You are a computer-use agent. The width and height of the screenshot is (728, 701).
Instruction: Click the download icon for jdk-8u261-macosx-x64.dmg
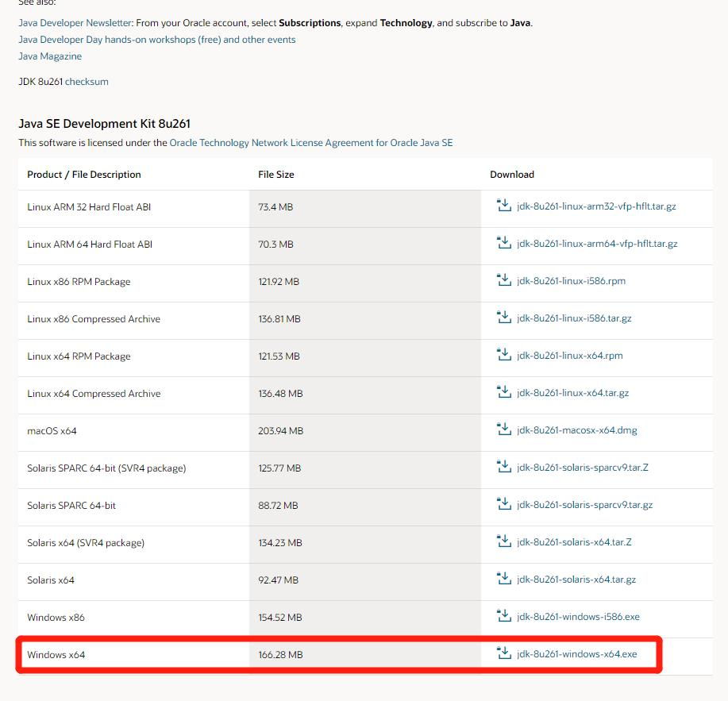click(504, 429)
